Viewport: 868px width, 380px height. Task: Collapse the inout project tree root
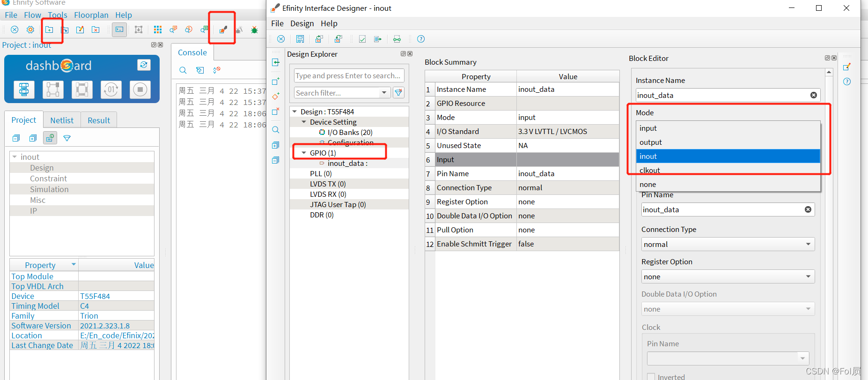coord(15,157)
